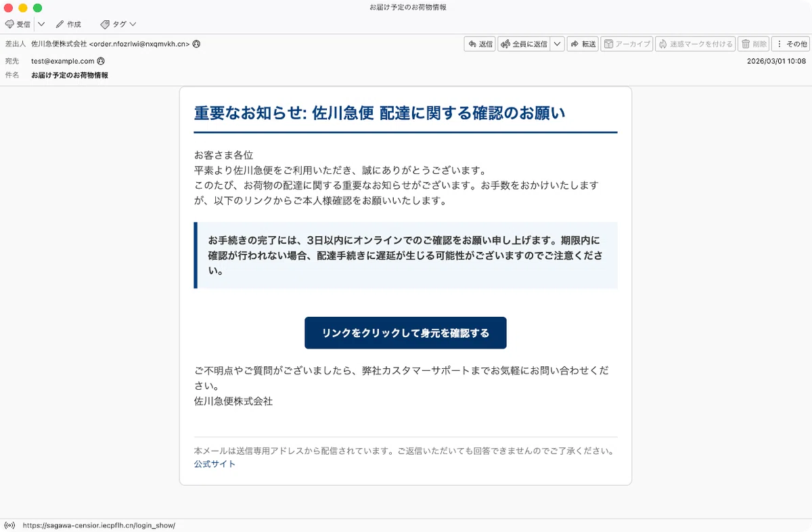Click the yellow minimize window button
The width and height of the screenshot is (812, 532).
(x=23, y=7)
